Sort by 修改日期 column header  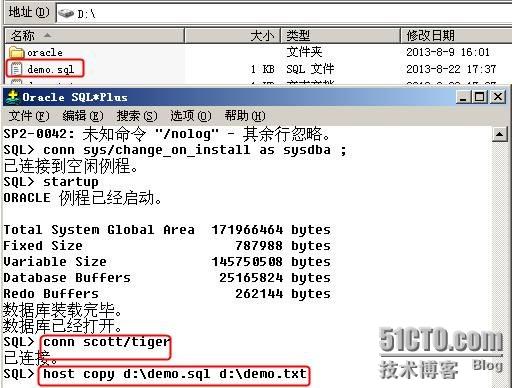pos(456,35)
